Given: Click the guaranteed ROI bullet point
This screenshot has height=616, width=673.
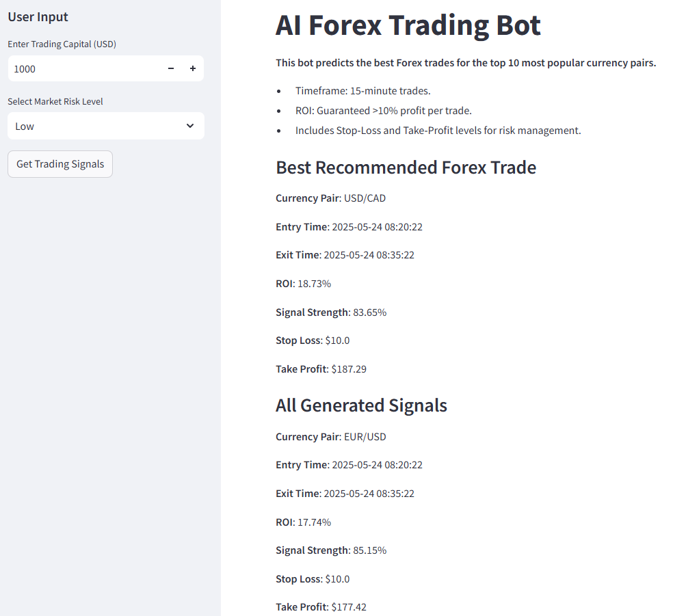Looking at the screenshot, I should pyautogui.click(x=383, y=111).
